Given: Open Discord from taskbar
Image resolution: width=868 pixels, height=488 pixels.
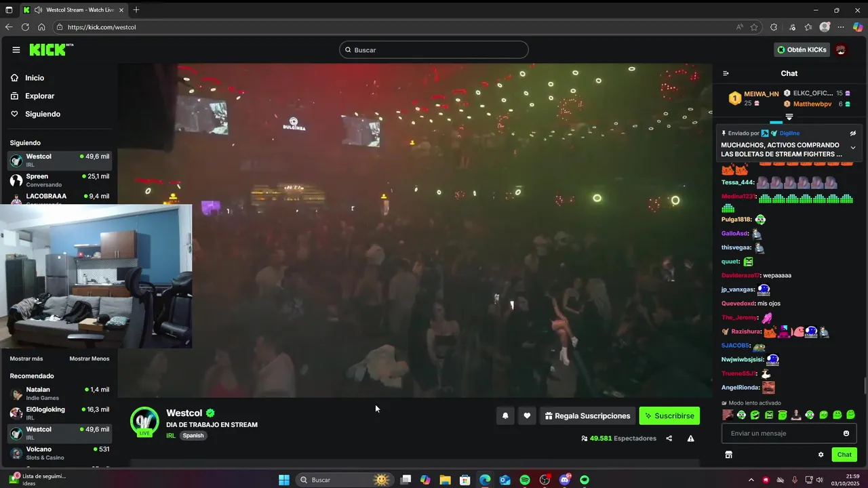Looking at the screenshot, I should tap(564, 480).
